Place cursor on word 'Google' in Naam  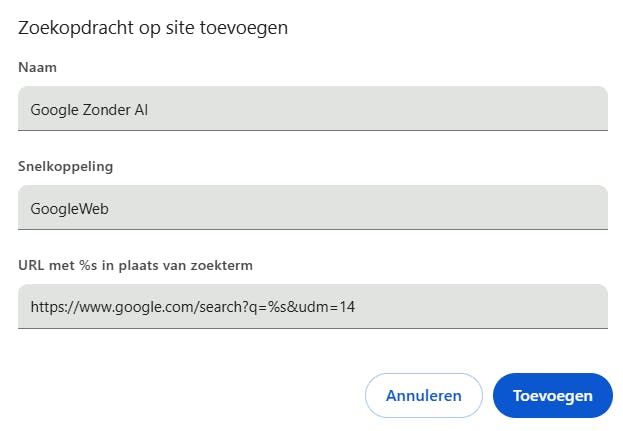click(54, 109)
